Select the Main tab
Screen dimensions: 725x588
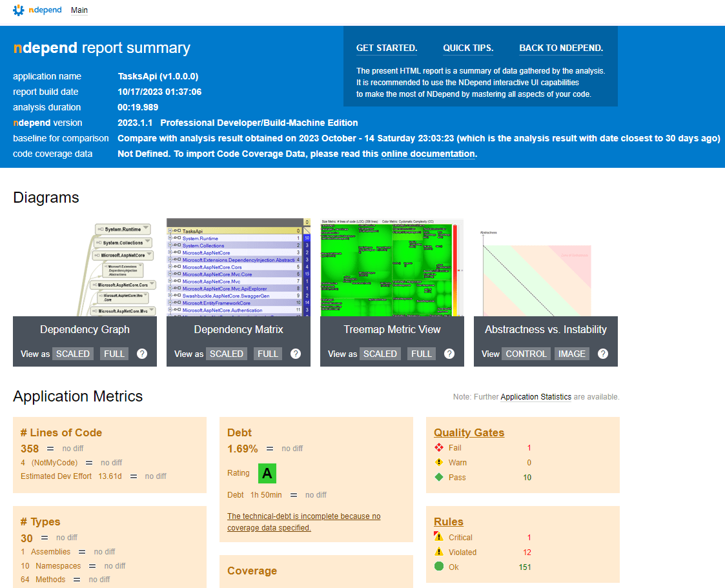pyautogui.click(x=79, y=10)
